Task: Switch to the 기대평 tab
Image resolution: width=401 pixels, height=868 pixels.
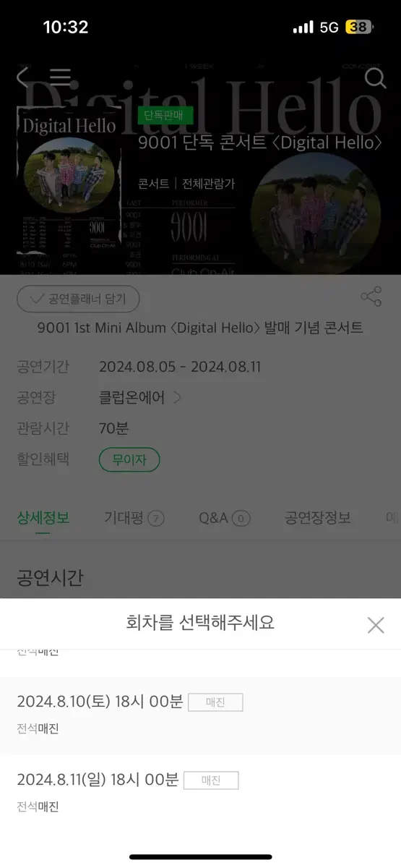Action: point(134,517)
